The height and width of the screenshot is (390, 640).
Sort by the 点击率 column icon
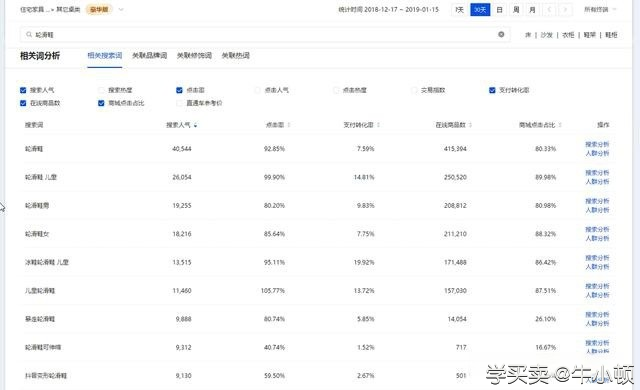tap(289, 125)
